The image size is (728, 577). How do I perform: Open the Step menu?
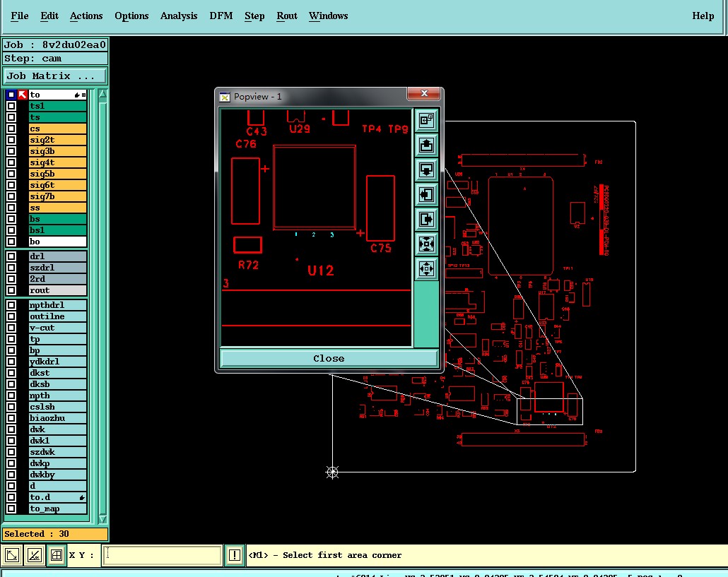point(254,16)
